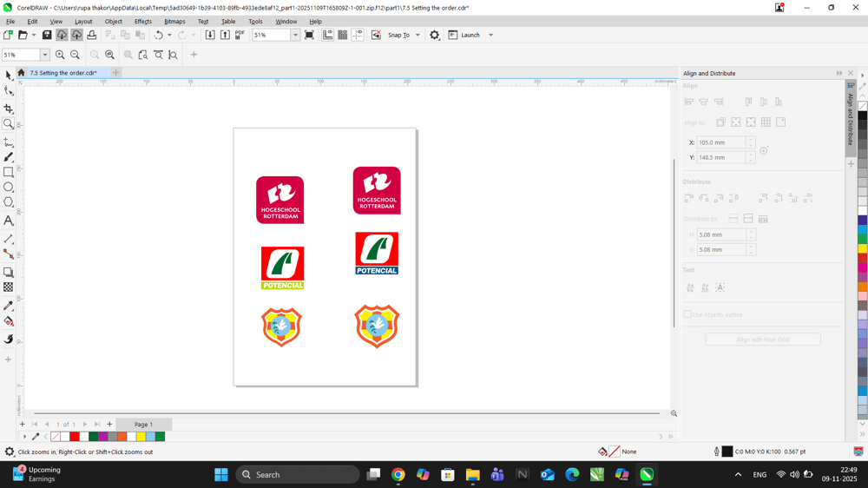
Task: Expand the Snap To dropdown
Action: 418,35
